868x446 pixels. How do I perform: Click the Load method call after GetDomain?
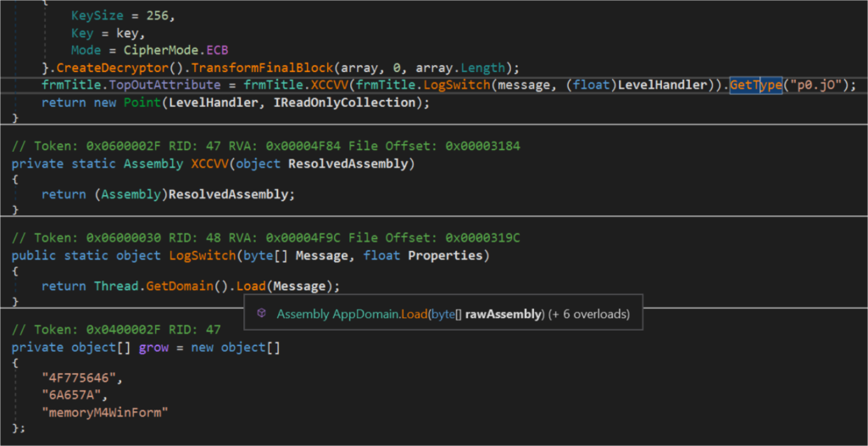point(252,286)
